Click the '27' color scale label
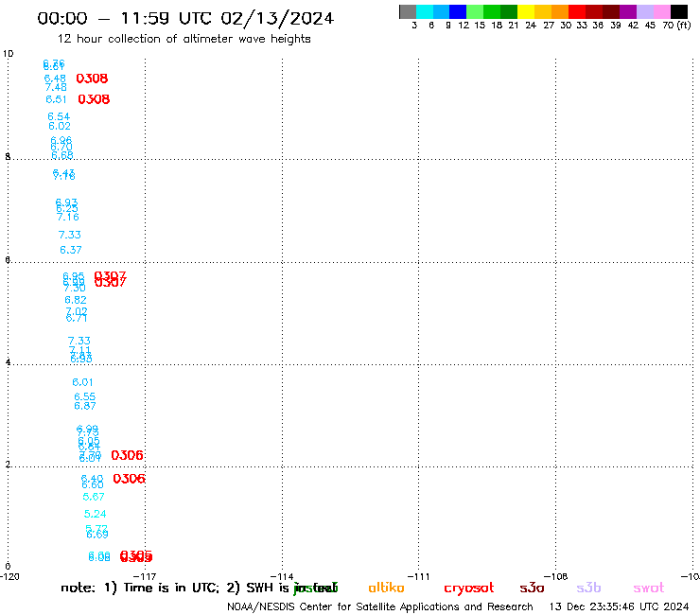 (549, 26)
